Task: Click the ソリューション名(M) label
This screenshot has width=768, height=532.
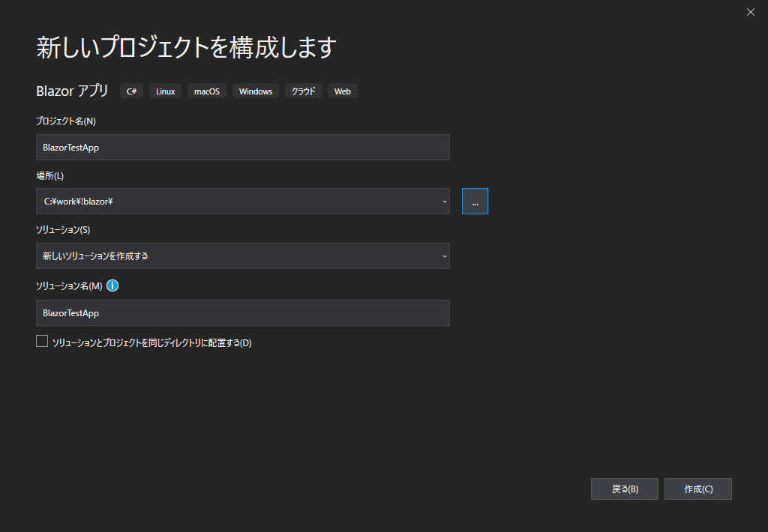Action: point(69,285)
